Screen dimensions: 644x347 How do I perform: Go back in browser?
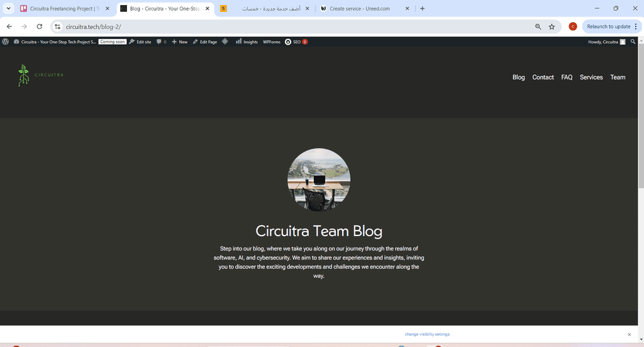pyautogui.click(x=9, y=26)
